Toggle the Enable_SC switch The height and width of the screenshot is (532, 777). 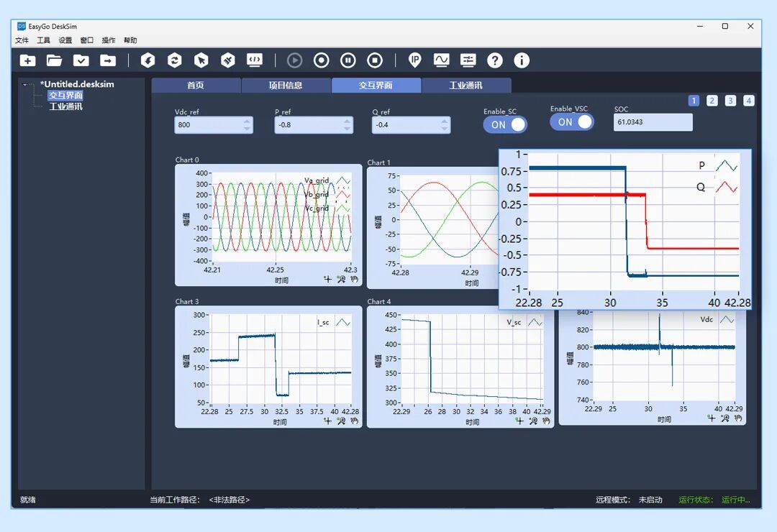[x=505, y=124]
